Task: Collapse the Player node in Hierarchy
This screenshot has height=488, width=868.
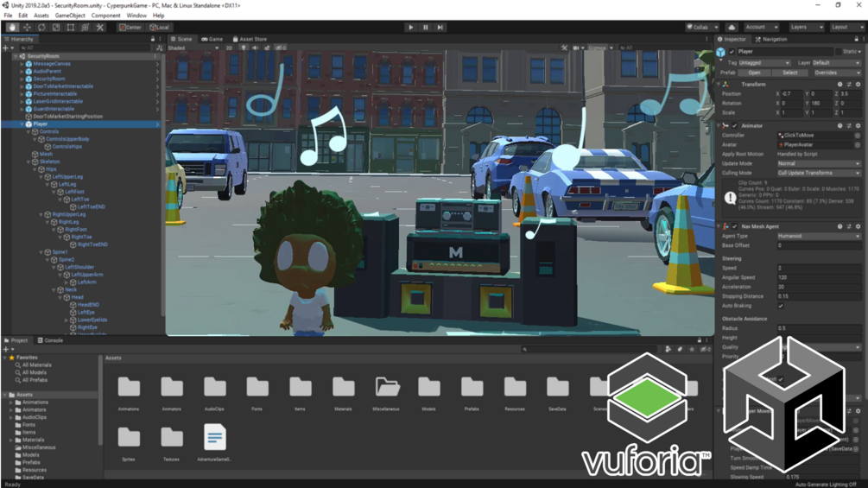Action: point(22,124)
